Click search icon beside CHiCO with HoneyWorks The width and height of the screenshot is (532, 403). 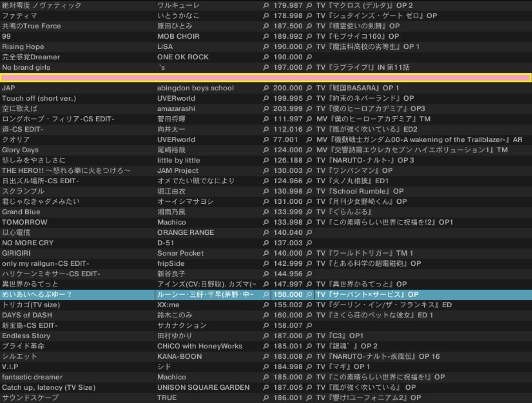tap(266, 346)
